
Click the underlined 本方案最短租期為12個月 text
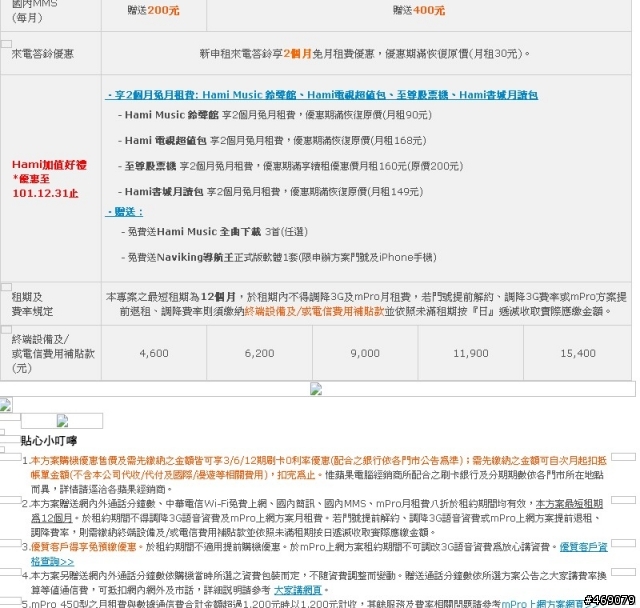pyautogui.click(x=569, y=504)
